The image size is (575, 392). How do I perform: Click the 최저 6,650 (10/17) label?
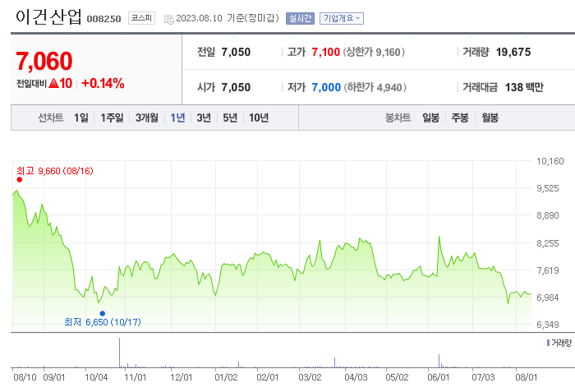(103, 322)
